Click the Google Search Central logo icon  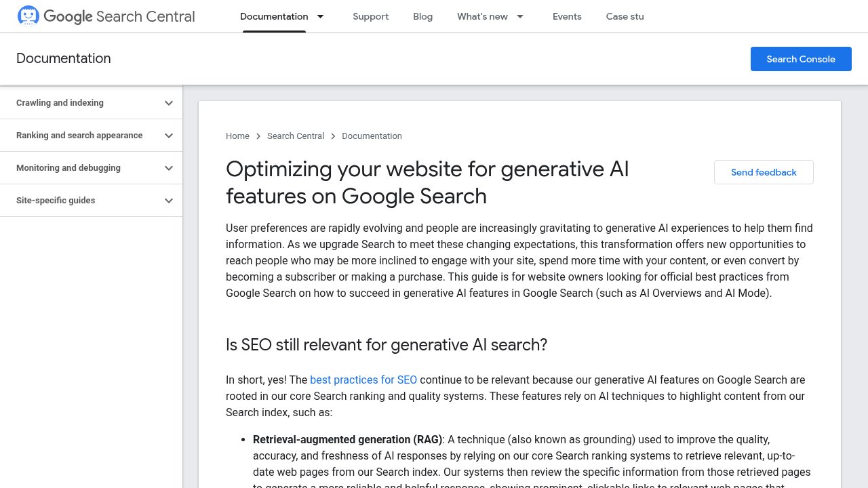coord(28,16)
